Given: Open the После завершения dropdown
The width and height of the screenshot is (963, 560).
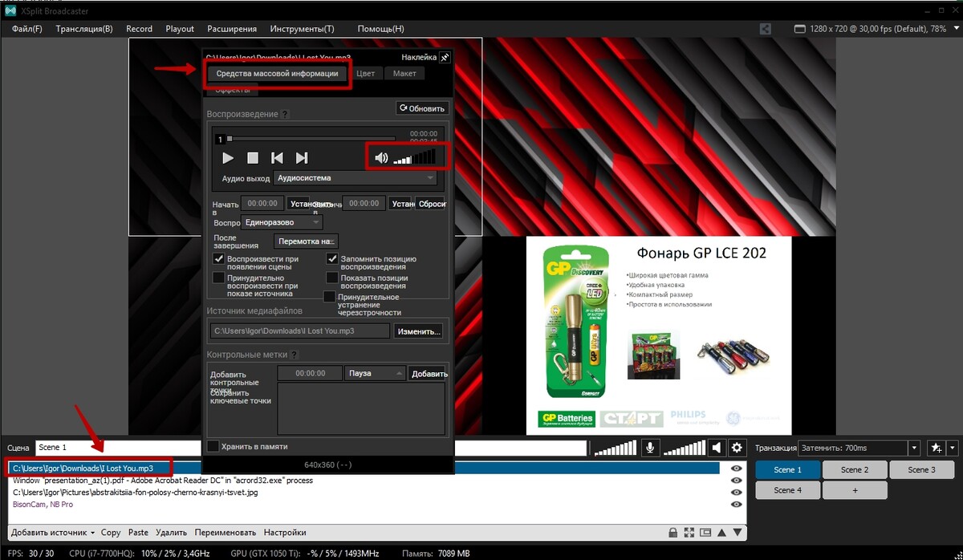Looking at the screenshot, I should click(306, 241).
